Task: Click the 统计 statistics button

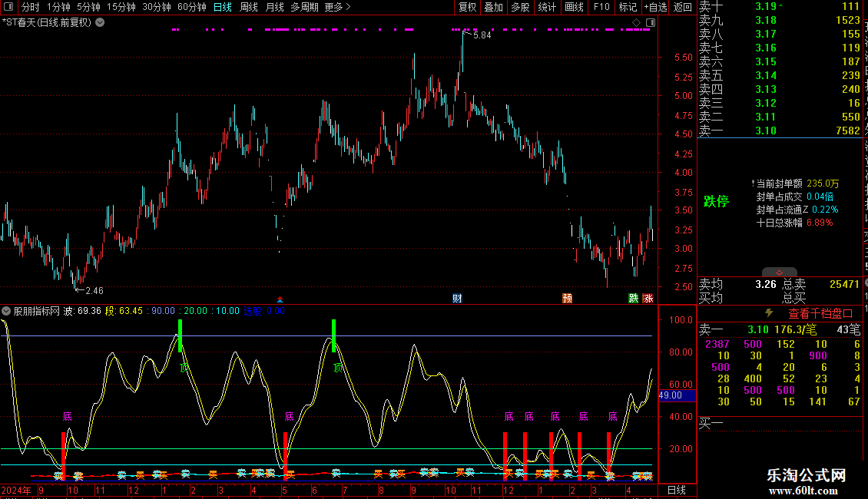Action: 547,7
